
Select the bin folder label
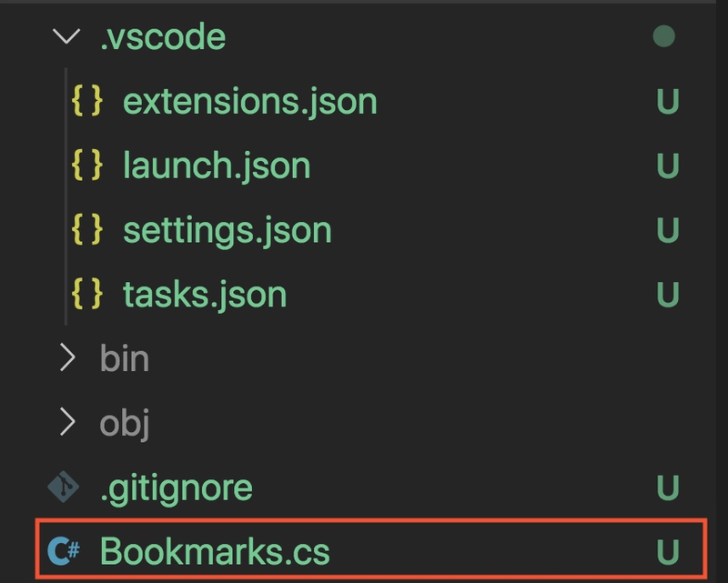pos(125,358)
